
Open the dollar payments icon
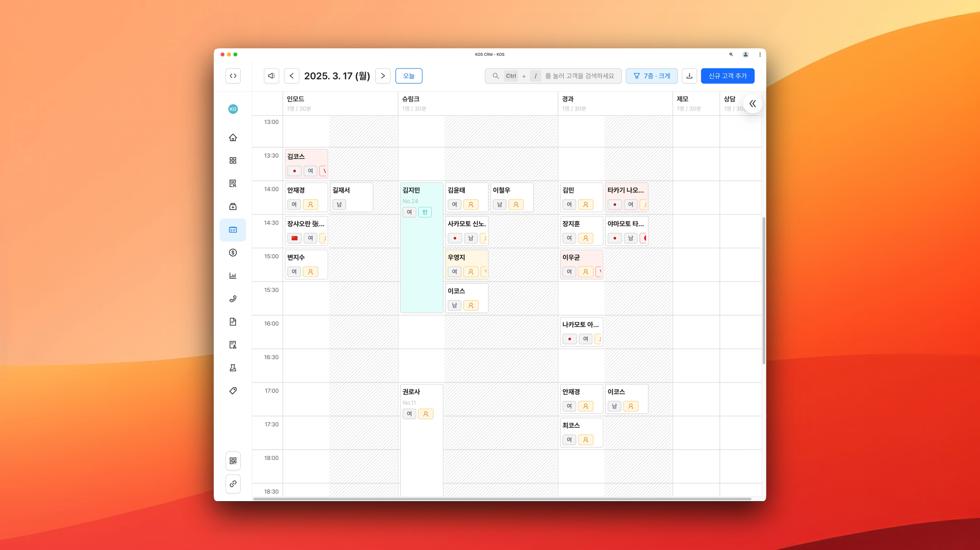tap(233, 252)
